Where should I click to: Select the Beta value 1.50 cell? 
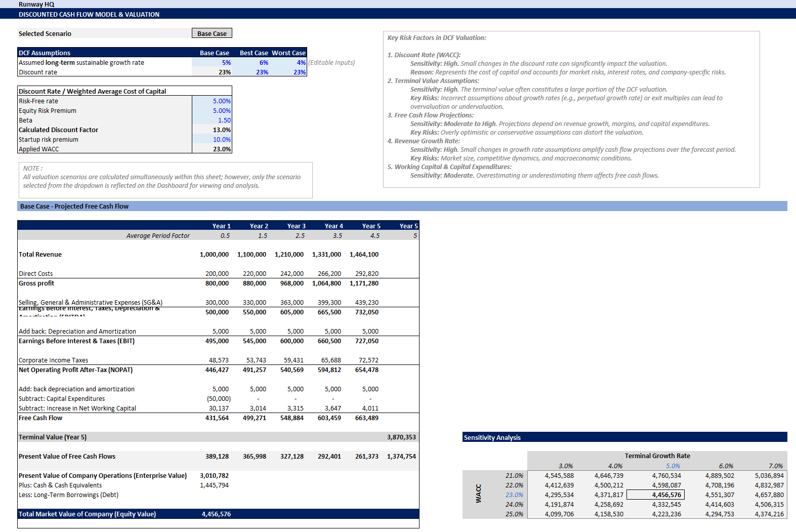pos(212,120)
